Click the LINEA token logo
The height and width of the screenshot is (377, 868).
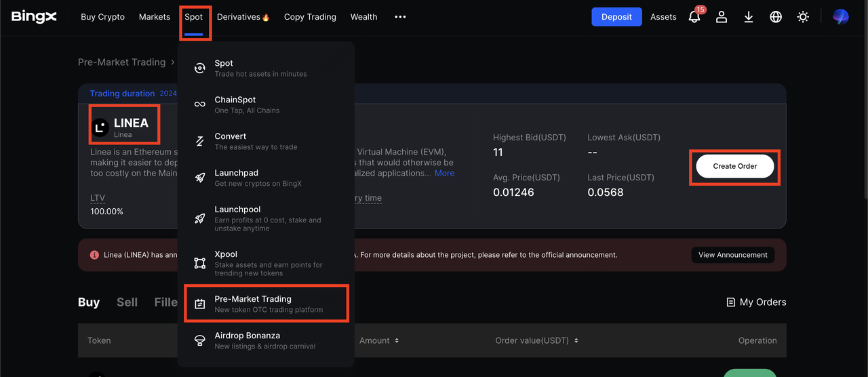click(100, 126)
